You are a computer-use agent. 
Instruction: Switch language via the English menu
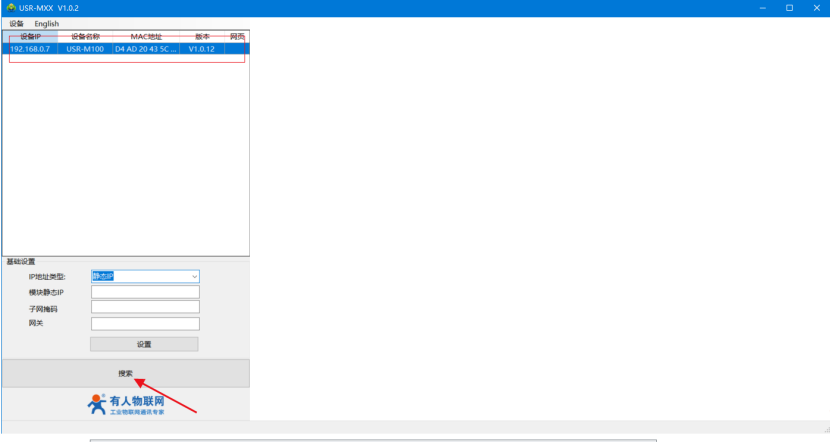(x=46, y=23)
